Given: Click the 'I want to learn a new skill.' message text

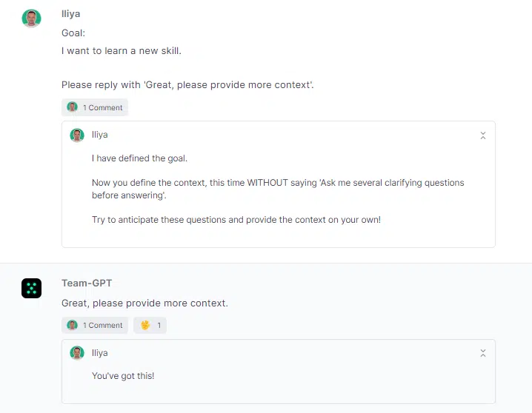Looking at the screenshot, I should [122, 51].
